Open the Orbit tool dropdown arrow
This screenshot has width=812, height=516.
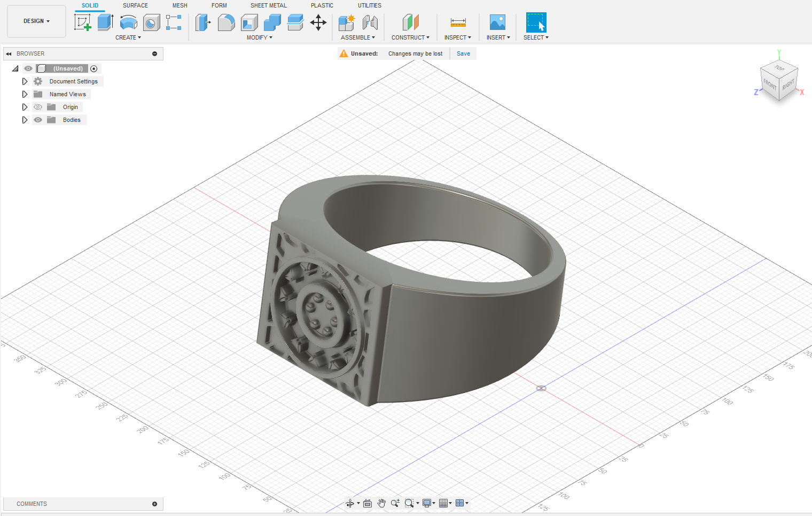click(358, 503)
